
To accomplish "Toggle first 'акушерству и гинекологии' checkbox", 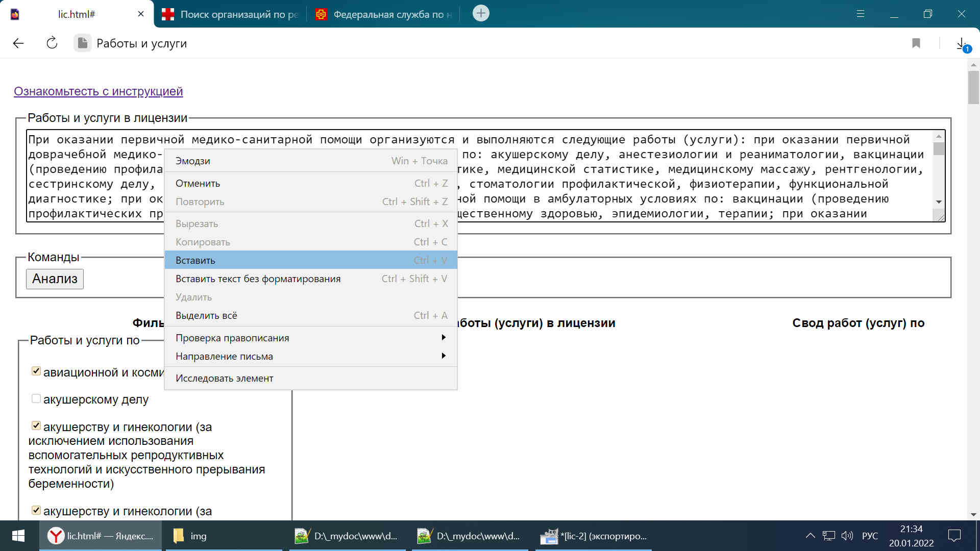I will [x=36, y=425].
